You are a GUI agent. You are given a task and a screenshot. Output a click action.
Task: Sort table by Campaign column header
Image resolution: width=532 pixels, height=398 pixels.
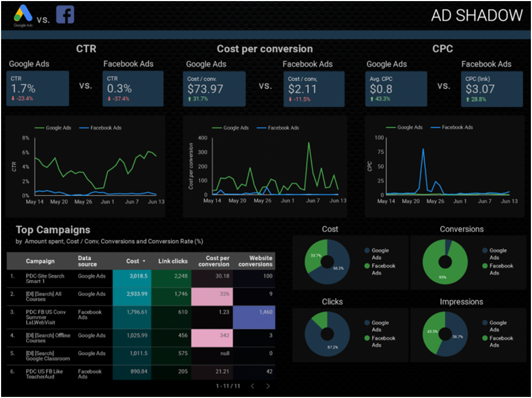[40, 261]
